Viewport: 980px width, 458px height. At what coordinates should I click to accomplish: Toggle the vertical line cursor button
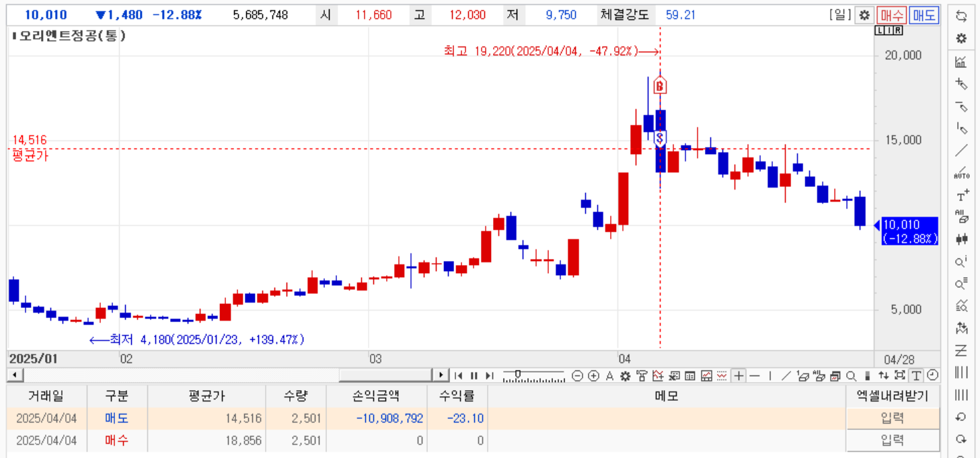(x=771, y=376)
